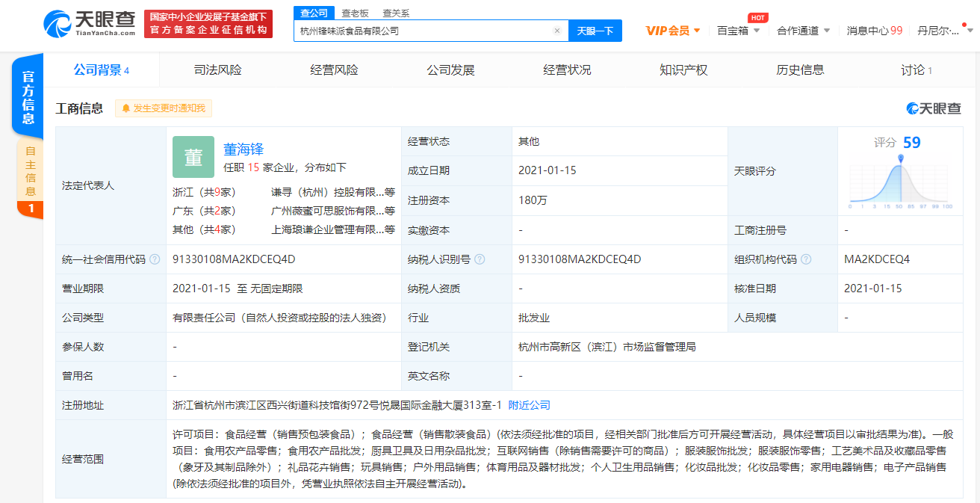Image resolution: width=980 pixels, height=503 pixels.
Task: Clear the search box with X icon
Action: pos(556,31)
